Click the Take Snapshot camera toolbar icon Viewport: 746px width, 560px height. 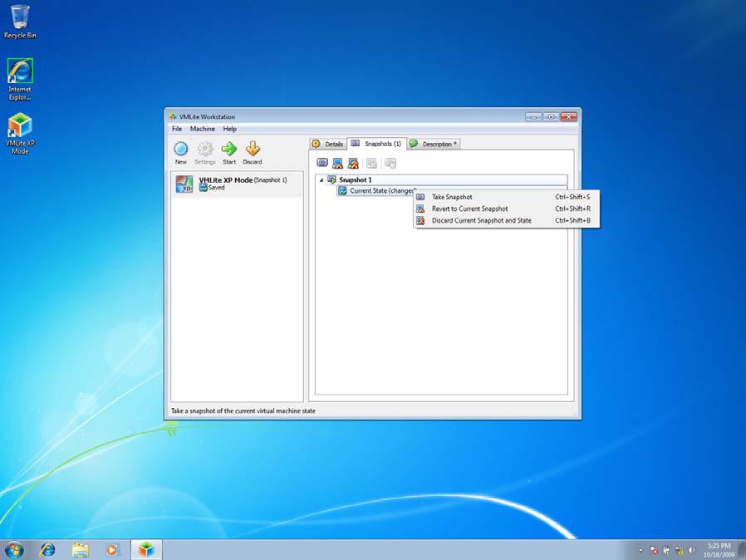point(322,163)
